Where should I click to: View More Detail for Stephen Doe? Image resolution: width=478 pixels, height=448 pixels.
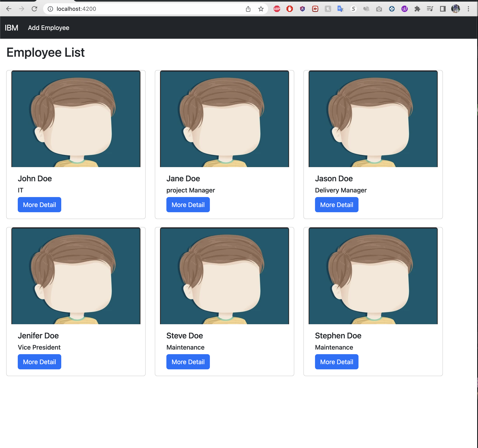tap(337, 362)
